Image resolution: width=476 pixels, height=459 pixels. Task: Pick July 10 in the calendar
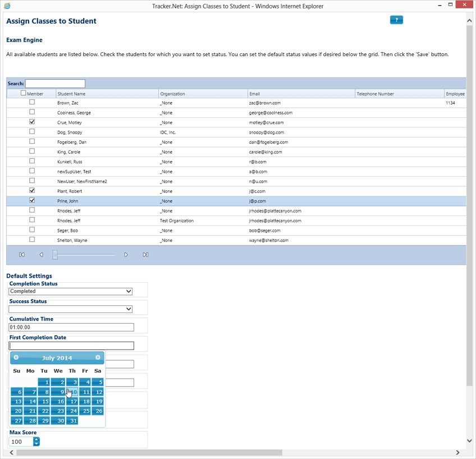[72, 392]
